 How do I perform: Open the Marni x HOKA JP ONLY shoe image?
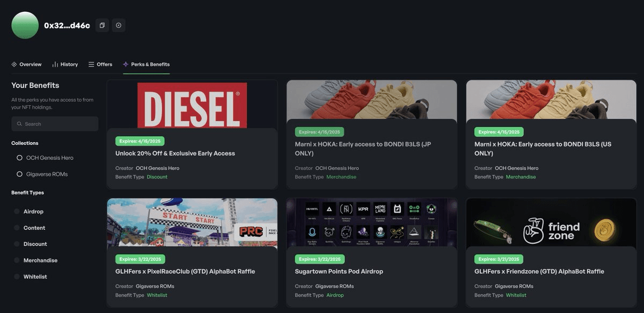click(372, 100)
